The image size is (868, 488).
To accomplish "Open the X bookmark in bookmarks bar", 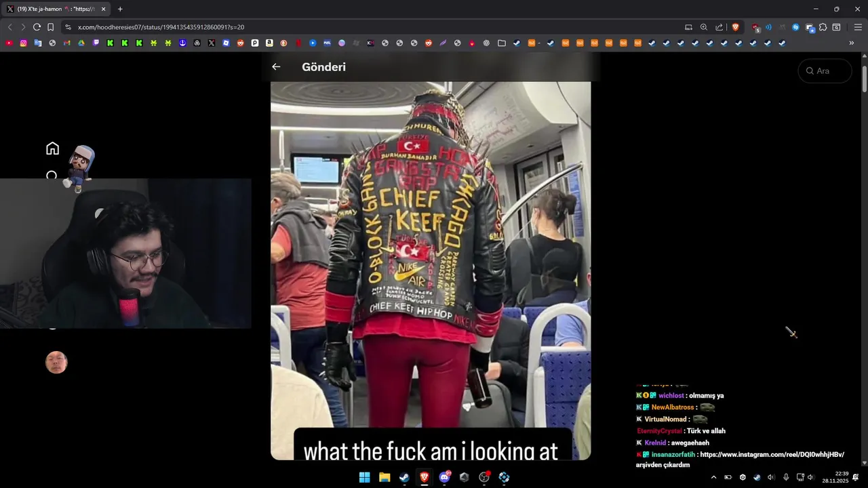I will click(212, 43).
